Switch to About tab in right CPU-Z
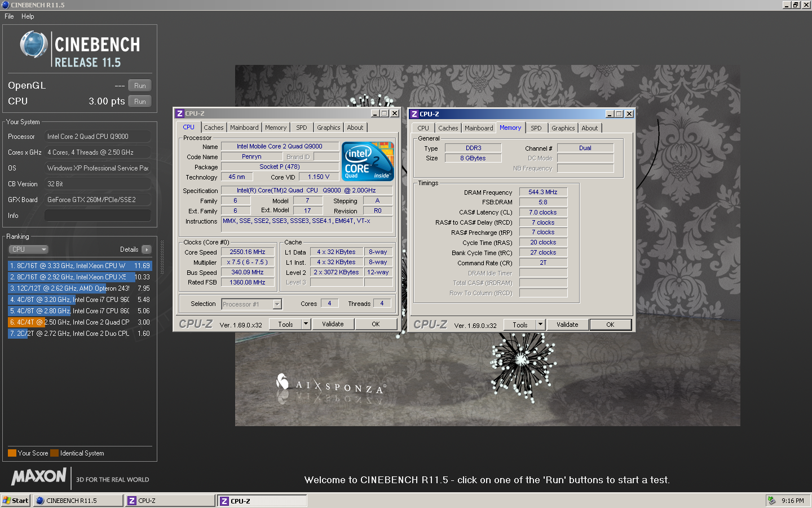The image size is (812, 508). pos(590,129)
